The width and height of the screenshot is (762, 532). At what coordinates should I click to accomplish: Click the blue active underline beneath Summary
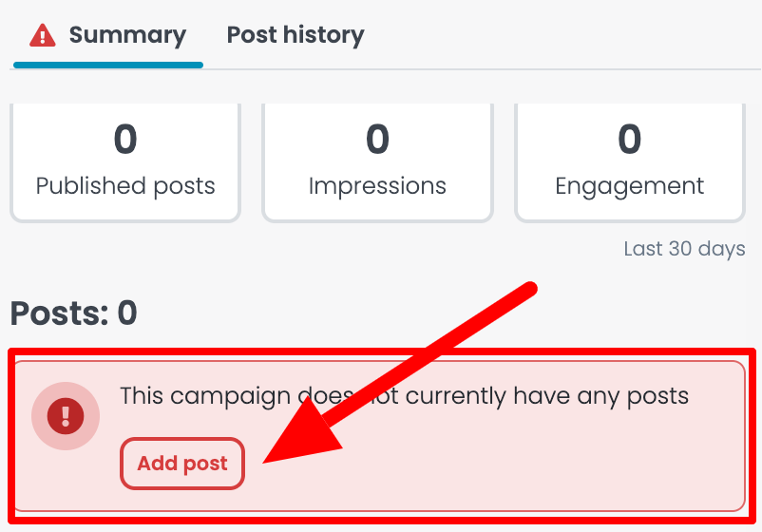point(108,66)
